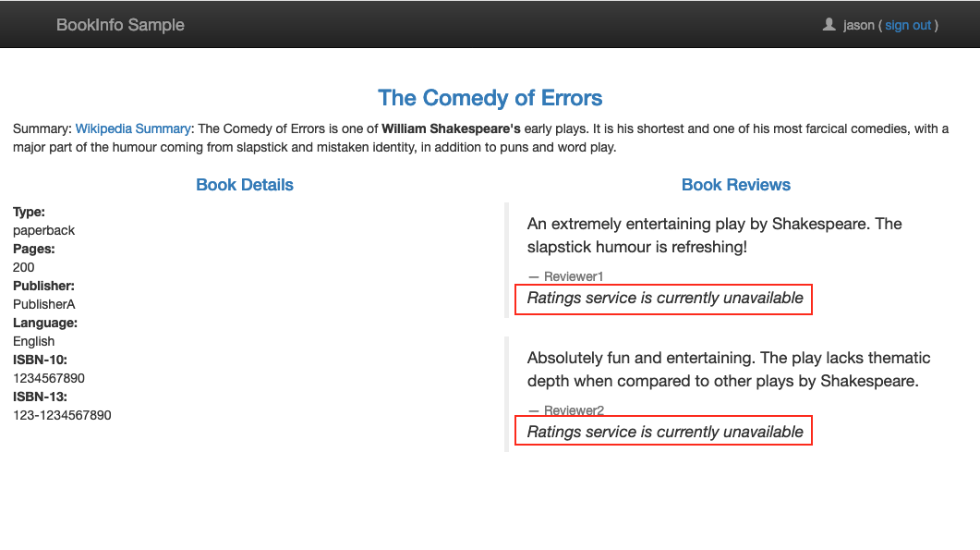Click the "Language:" label

(45, 323)
